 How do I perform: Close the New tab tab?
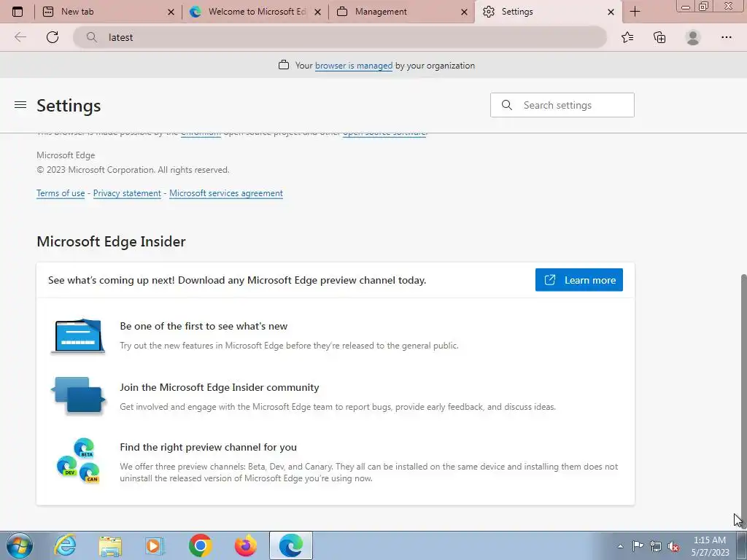point(171,12)
